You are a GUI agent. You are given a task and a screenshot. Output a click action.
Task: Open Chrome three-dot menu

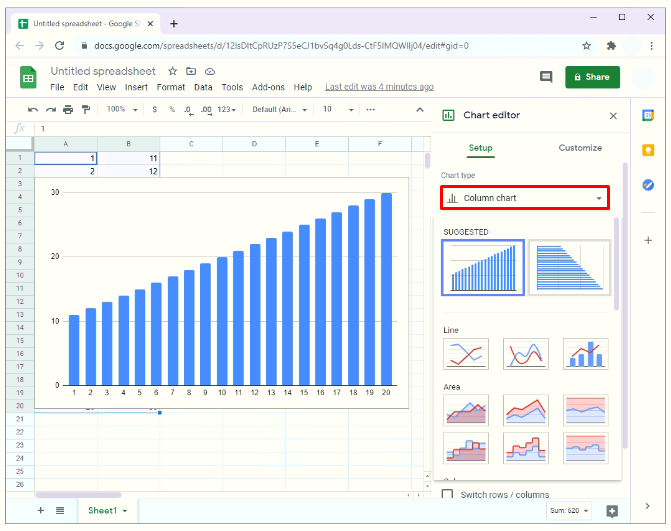[x=651, y=46]
